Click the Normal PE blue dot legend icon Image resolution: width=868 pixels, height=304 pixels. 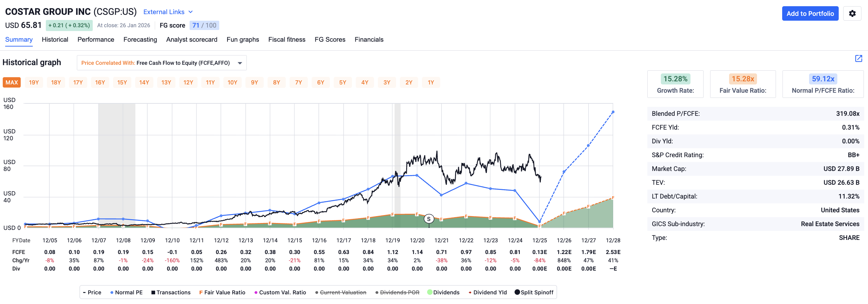[x=111, y=292]
